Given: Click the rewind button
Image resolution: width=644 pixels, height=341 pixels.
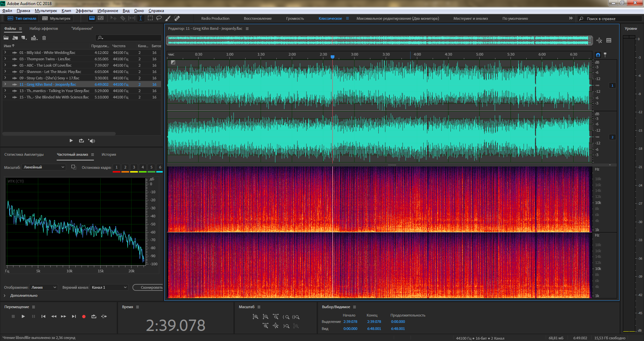Looking at the screenshot, I should [54, 316].
